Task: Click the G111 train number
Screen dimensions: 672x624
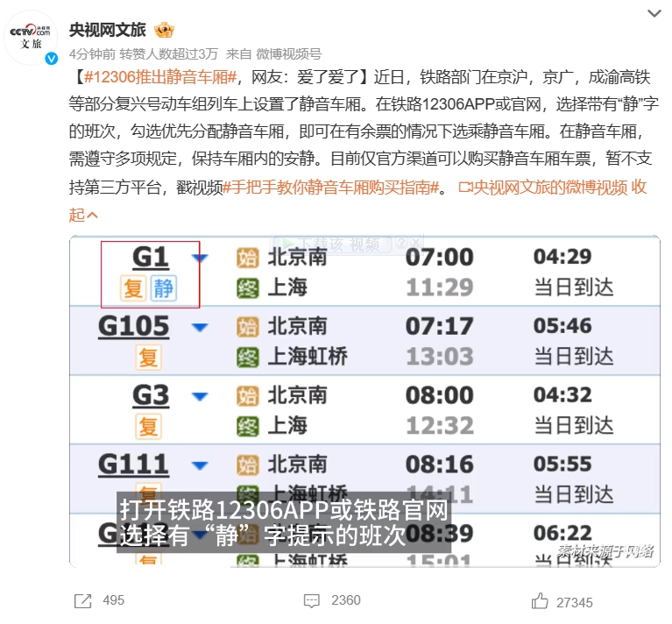Action: [133, 464]
